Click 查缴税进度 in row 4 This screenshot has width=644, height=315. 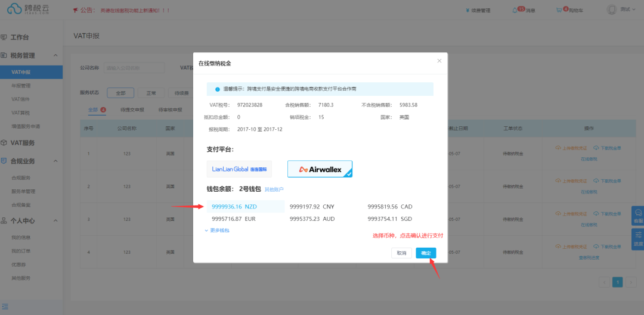point(589,258)
